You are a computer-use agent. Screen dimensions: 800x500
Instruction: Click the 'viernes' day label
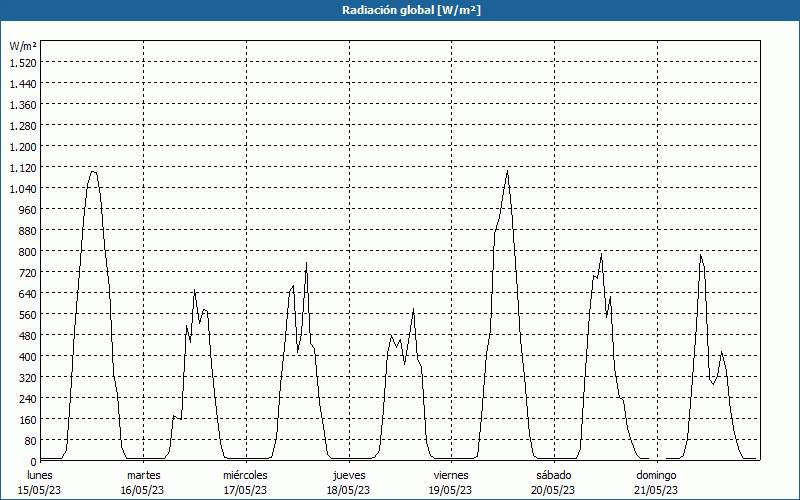[x=451, y=475]
